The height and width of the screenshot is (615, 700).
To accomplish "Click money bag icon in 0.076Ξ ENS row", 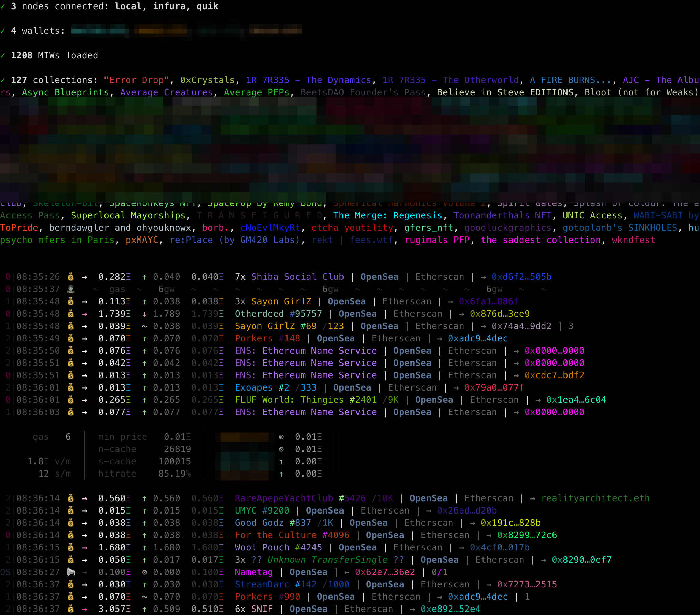I will (71, 351).
